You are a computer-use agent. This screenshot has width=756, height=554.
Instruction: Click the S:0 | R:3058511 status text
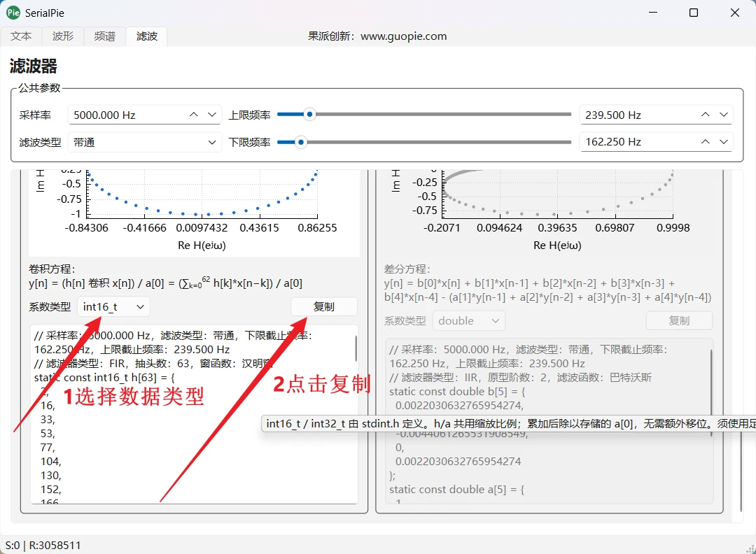pyautogui.click(x=43, y=546)
